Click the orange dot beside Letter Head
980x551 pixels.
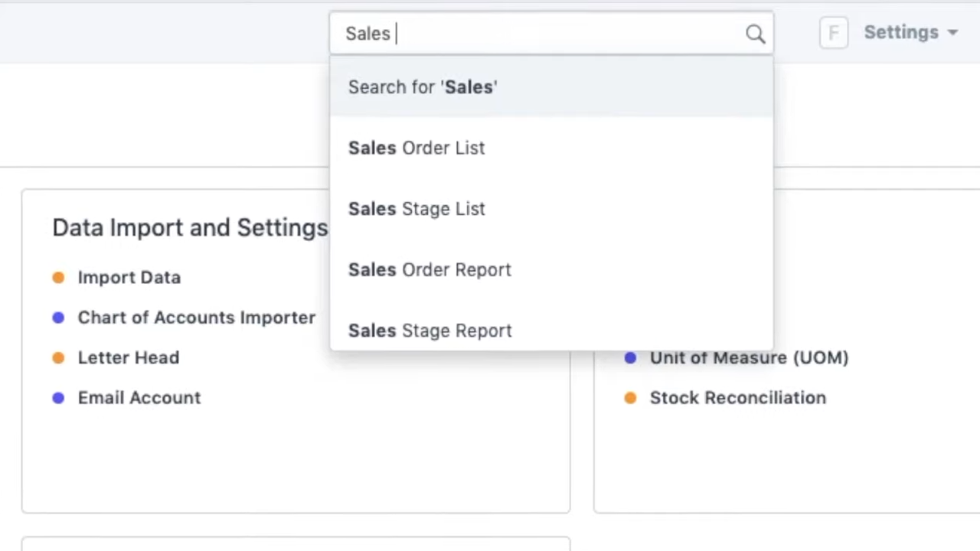pos(59,357)
